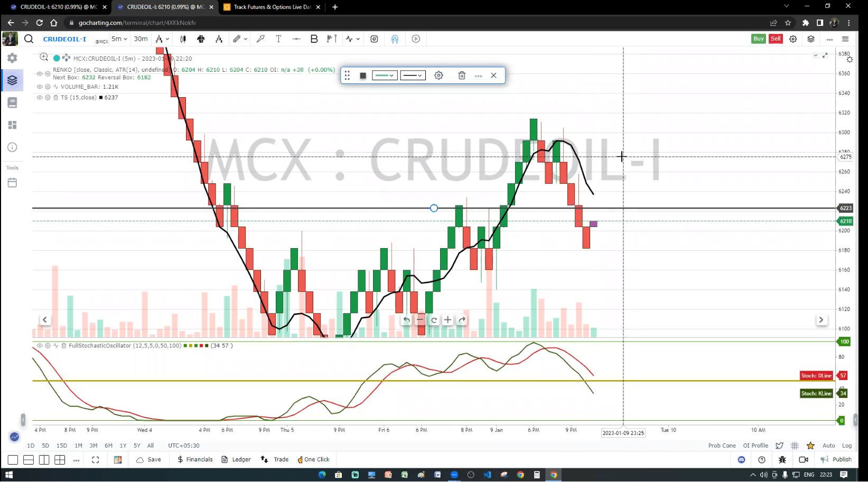Image resolution: width=868 pixels, height=482 pixels.
Task: Activate the magnet snap tool
Action: (x=395, y=39)
